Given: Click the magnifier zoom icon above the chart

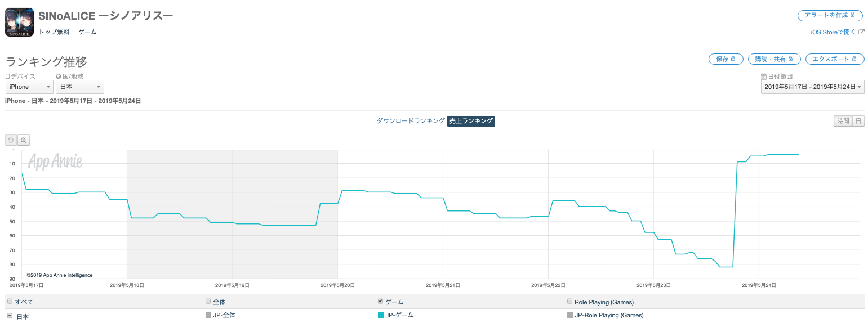Looking at the screenshot, I should click(23, 140).
